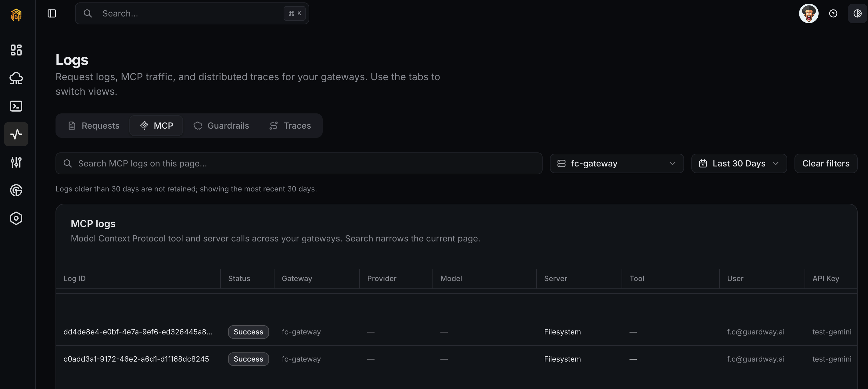
Task: Click fc-gateway cell in dd4de8e4 row
Action: click(301, 332)
